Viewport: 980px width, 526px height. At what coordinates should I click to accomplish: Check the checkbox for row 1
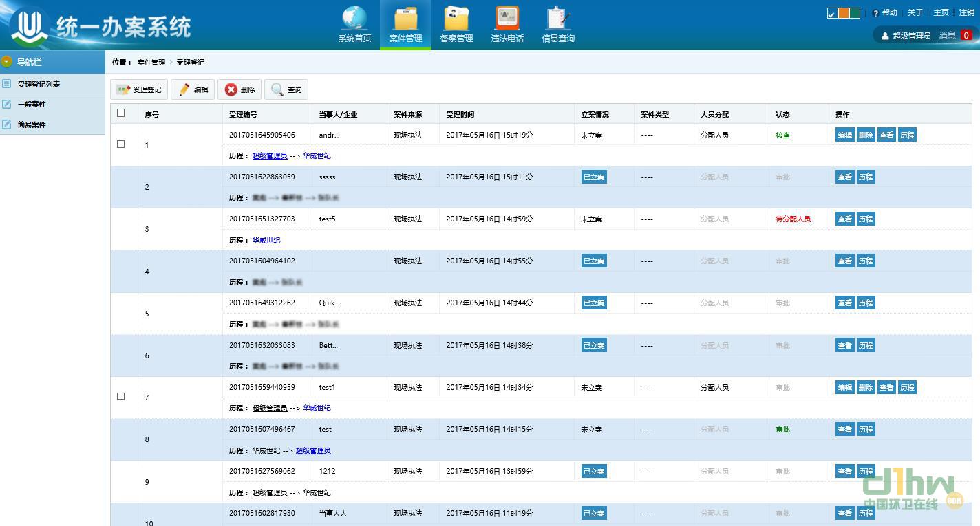click(121, 144)
